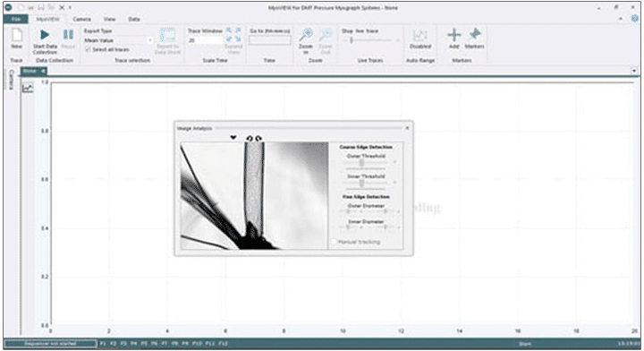Toggle the Select all traces checkbox
This screenshot has height=351, width=644.
coord(88,49)
